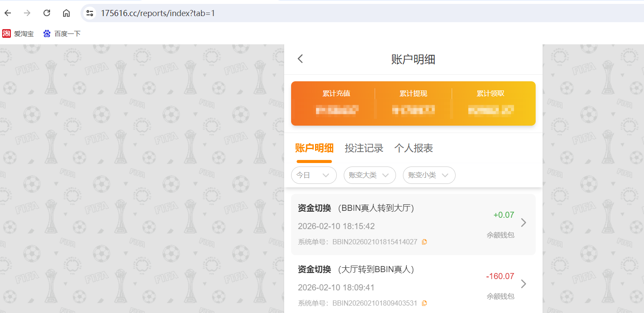Click the site permissions icon in address bar

click(x=89, y=13)
